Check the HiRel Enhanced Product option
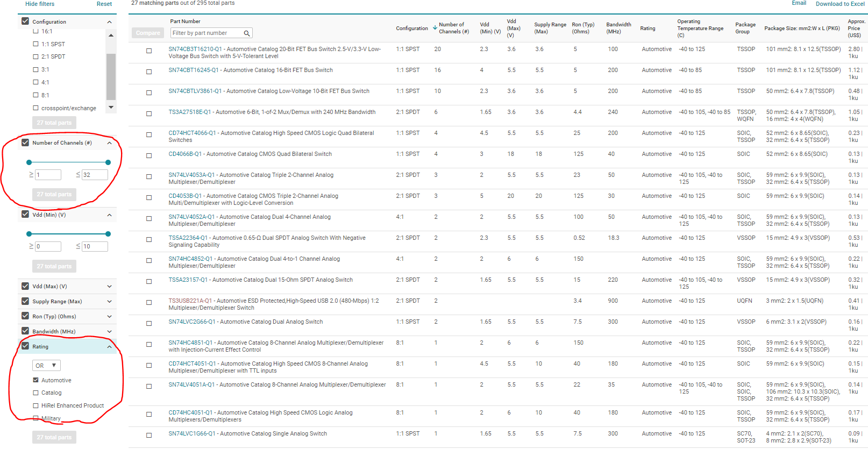This screenshot has width=868, height=449. pos(36,406)
